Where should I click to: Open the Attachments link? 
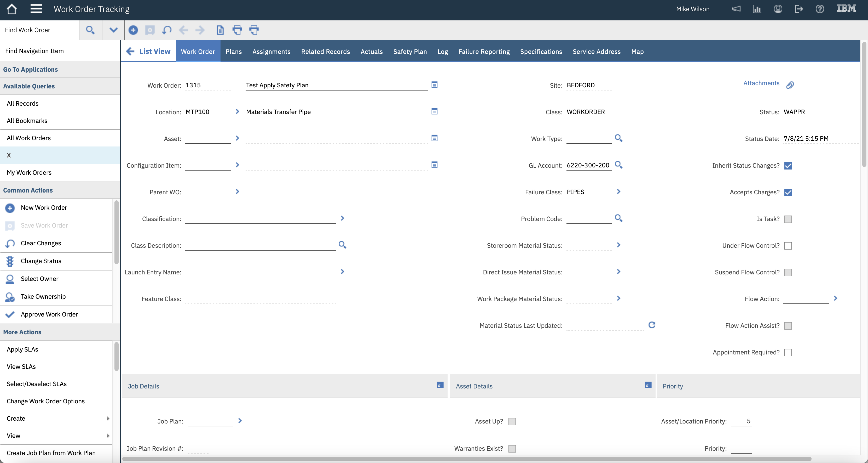click(761, 83)
